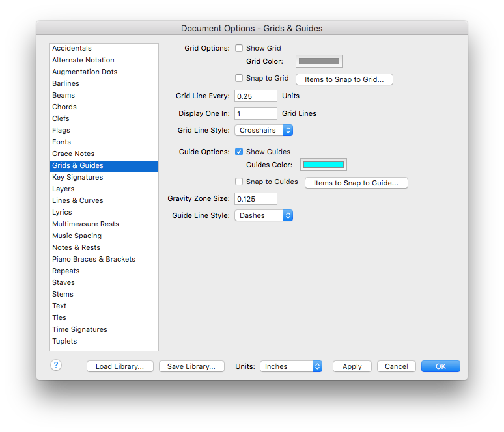Screen dimensions: 504x432
Task: Choose Stems in the list
Action: 104,295
